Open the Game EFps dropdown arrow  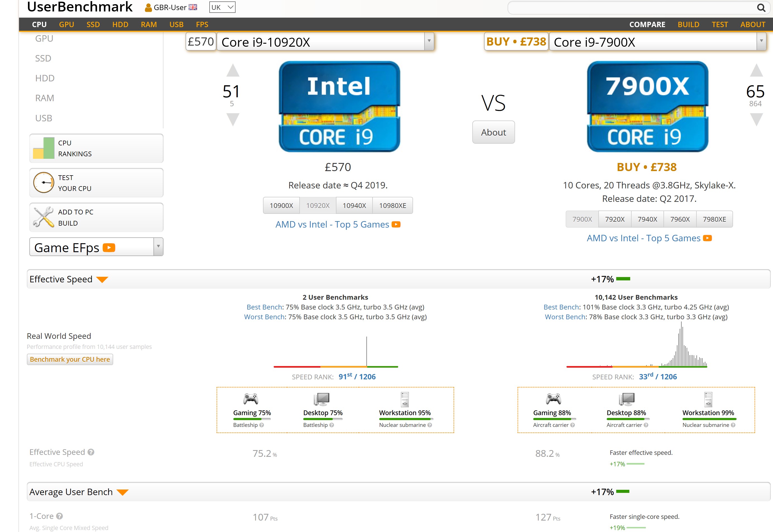click(x=158, y=247)
